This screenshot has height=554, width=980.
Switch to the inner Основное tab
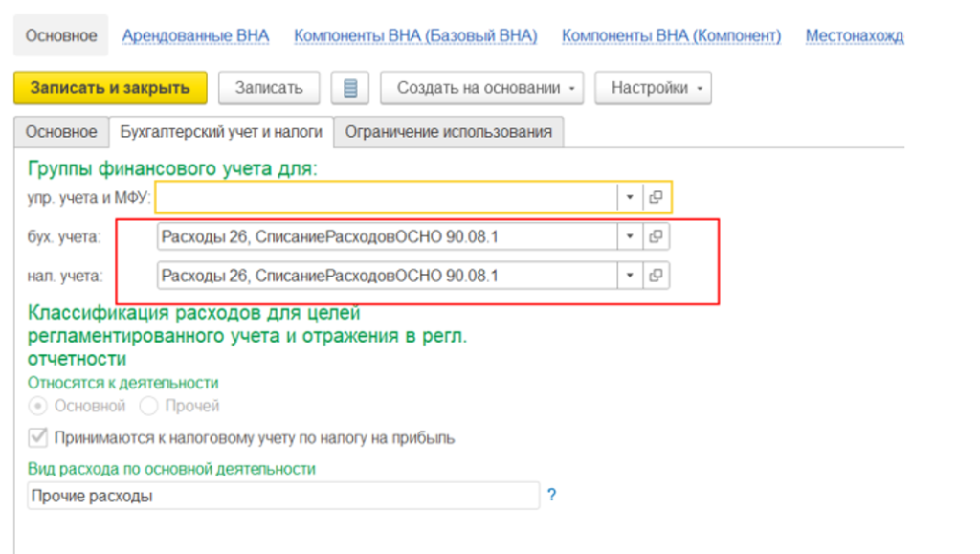[61, 132]
